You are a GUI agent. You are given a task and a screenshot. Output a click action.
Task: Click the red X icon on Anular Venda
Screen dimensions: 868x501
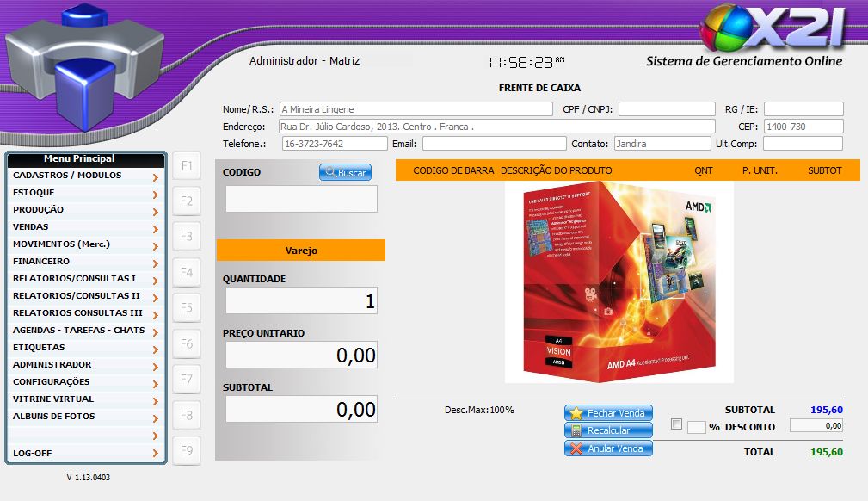click(576, 448)
